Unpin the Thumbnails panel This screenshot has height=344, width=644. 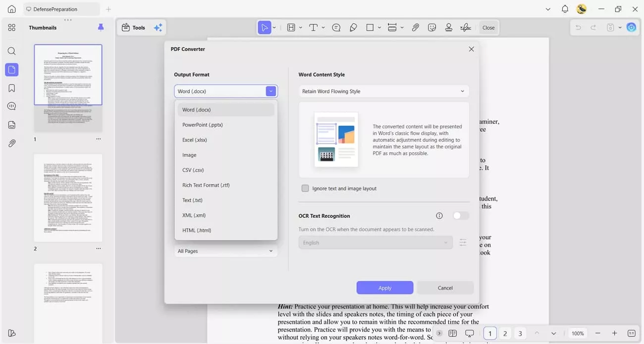[101, 27]
